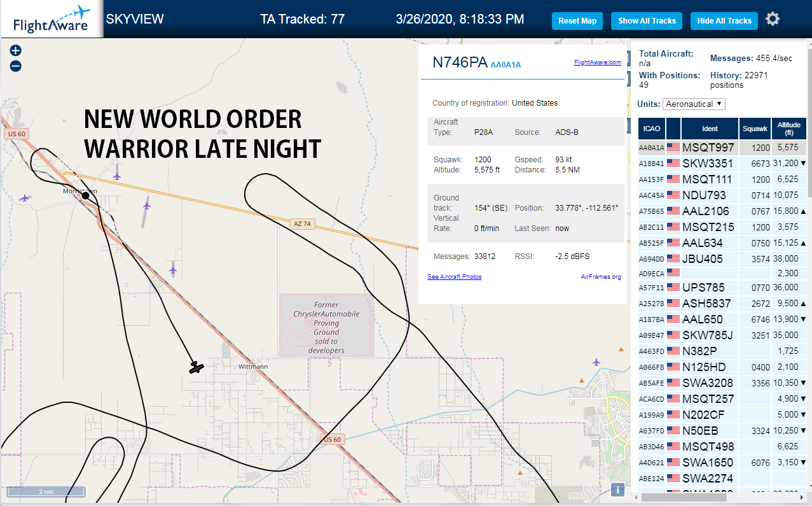Sort table by Squawk column header
812x506 pixels.
pyautogui.click(x=755, y=129)
